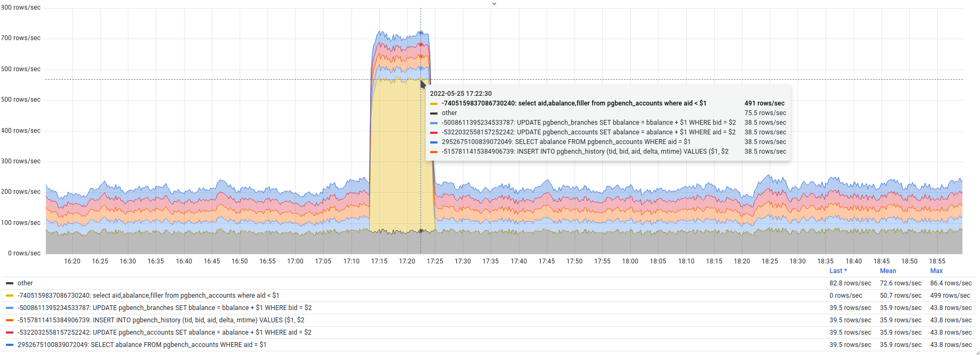The height and width of the screenshot is (355, 980).
Task: Click max value 43.8 rows/sec of SELECT abalance row
Action: [951, 345]
